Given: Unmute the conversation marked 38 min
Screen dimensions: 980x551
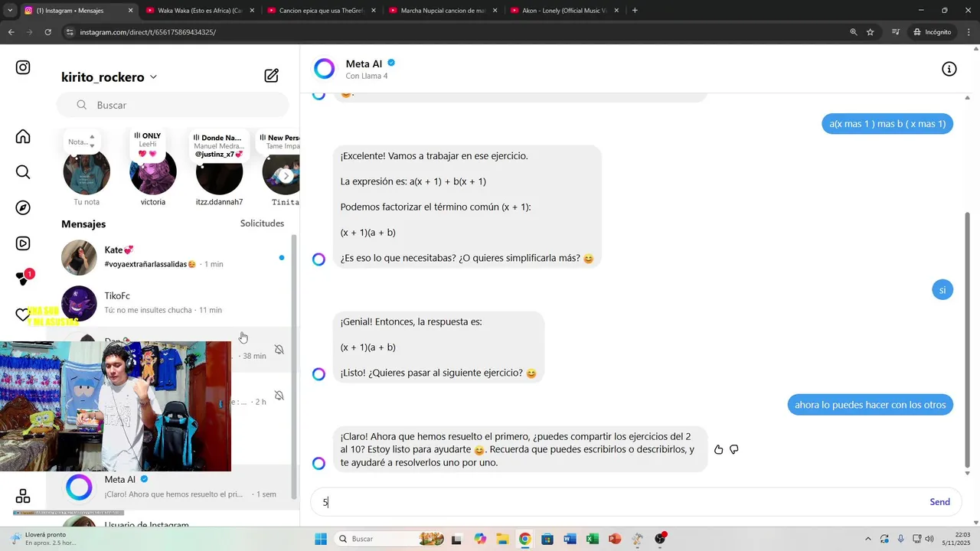Looking at the screenshot, I should pos(279,350).
